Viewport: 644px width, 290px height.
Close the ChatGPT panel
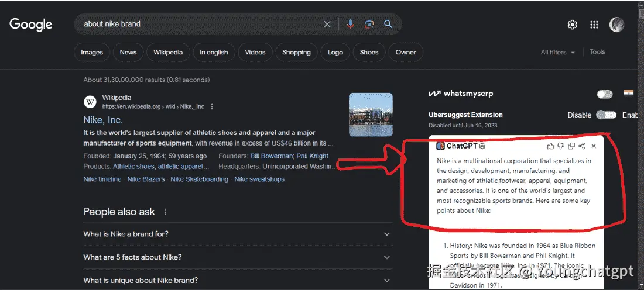(594, 146)
